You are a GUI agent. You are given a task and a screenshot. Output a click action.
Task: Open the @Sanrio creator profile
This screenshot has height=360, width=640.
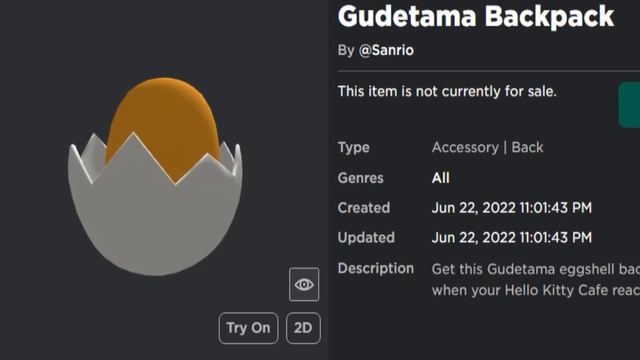[x=386, y=50]
